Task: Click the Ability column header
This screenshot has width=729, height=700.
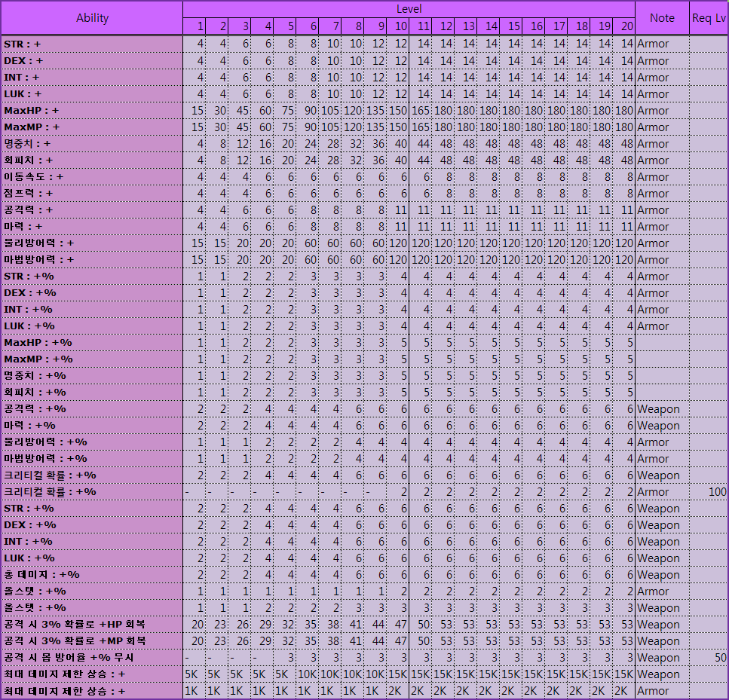Action: coord(92,18)
